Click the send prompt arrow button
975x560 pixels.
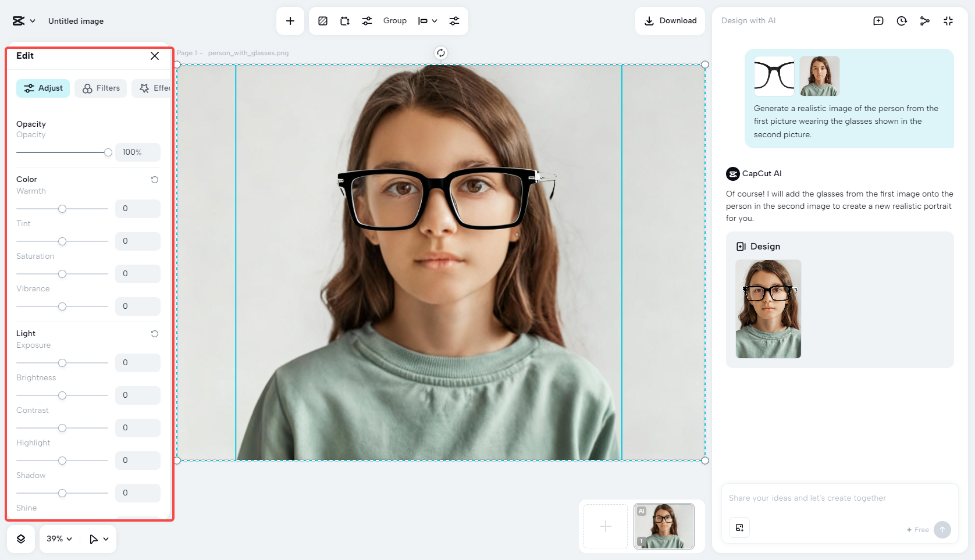942,530
